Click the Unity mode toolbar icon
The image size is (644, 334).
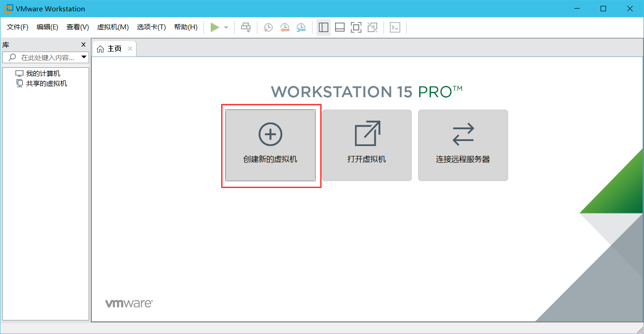coord(372,28)
